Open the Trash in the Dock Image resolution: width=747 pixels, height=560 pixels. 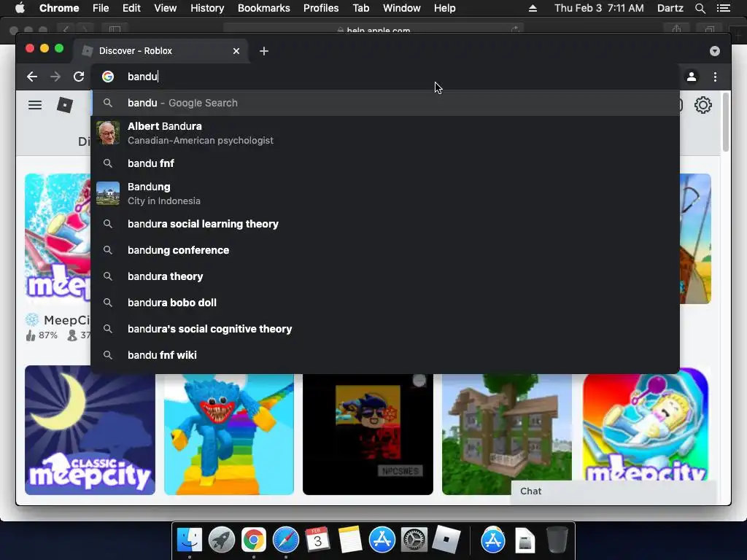[x=557, y=540]
